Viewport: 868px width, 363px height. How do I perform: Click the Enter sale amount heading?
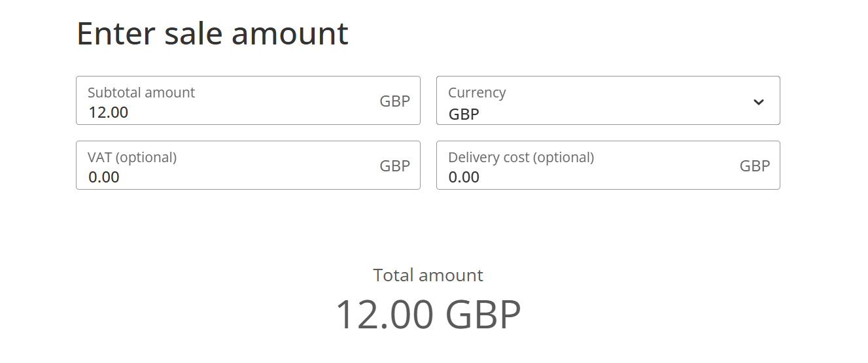(x=213, y=33)
